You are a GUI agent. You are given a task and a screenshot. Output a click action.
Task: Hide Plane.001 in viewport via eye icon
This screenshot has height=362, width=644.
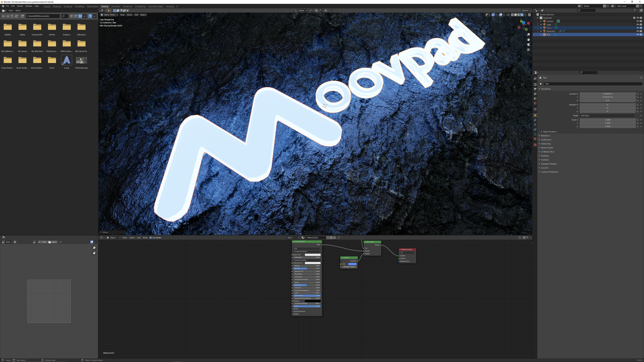coord(637,31)
